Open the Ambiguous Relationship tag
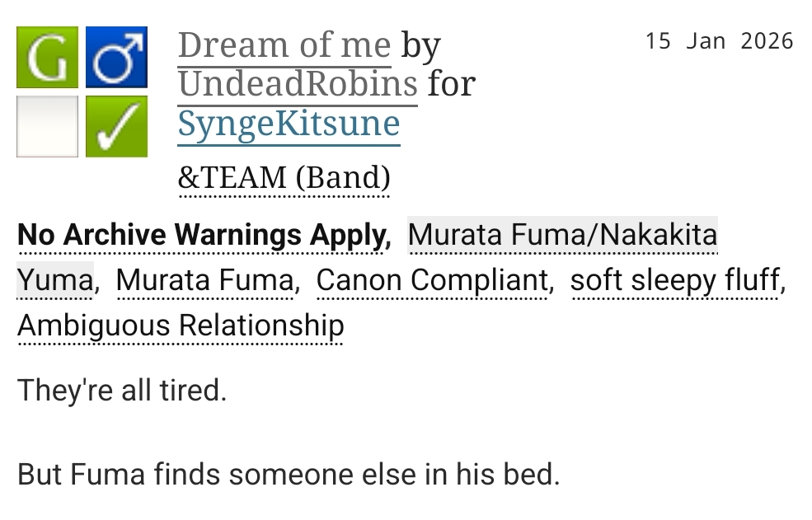Image resolution: width=812 pixels, height=520 pixels. tap(180, 326)
